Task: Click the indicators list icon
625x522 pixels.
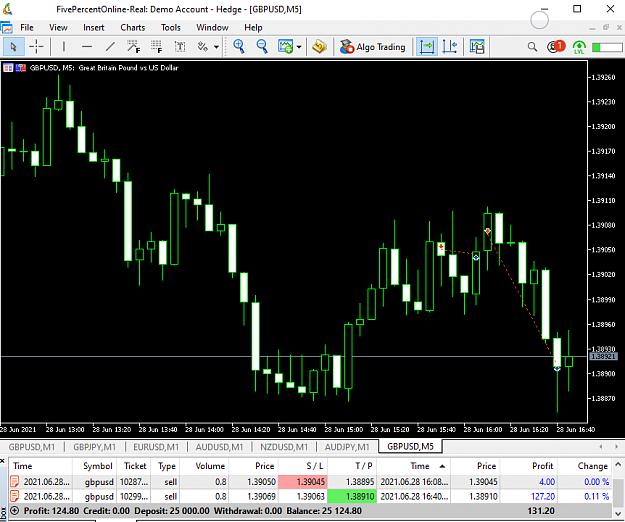Action: (285, 47)
